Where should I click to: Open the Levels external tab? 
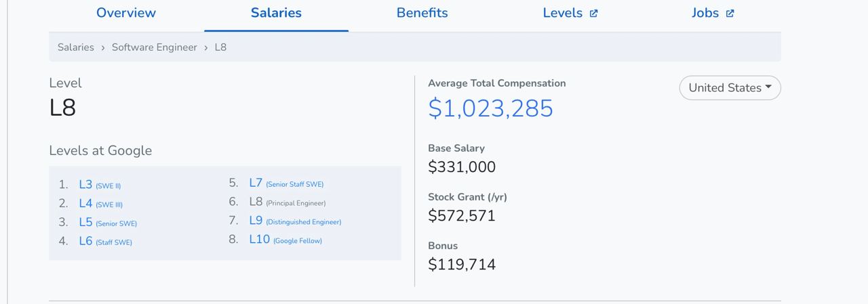click(x=570, y=13)
